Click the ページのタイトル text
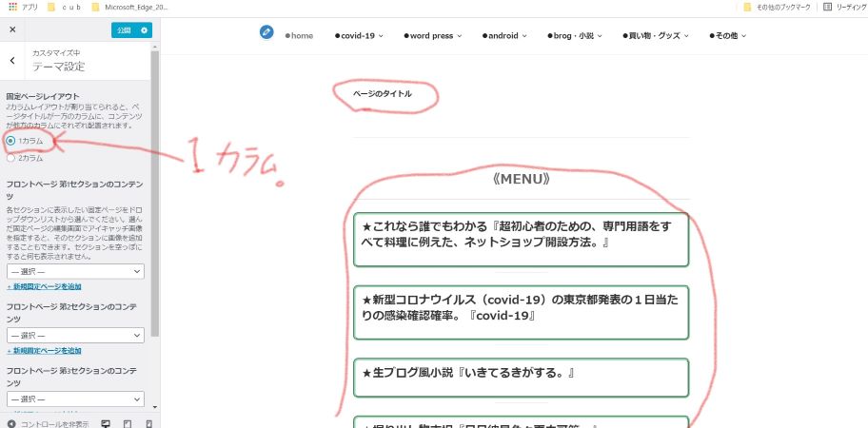This screenshot has width=868, height=428. (382, 94)
